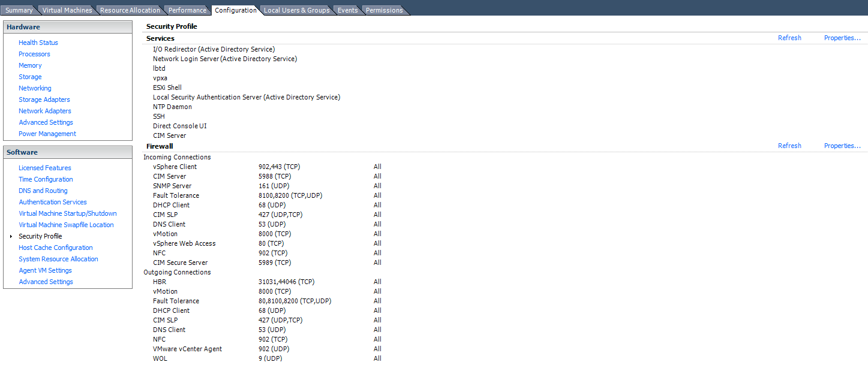Viewport: 868px width, 365px height.
Task: Click port value 5989 (TCP)
Action: (275, 263)
